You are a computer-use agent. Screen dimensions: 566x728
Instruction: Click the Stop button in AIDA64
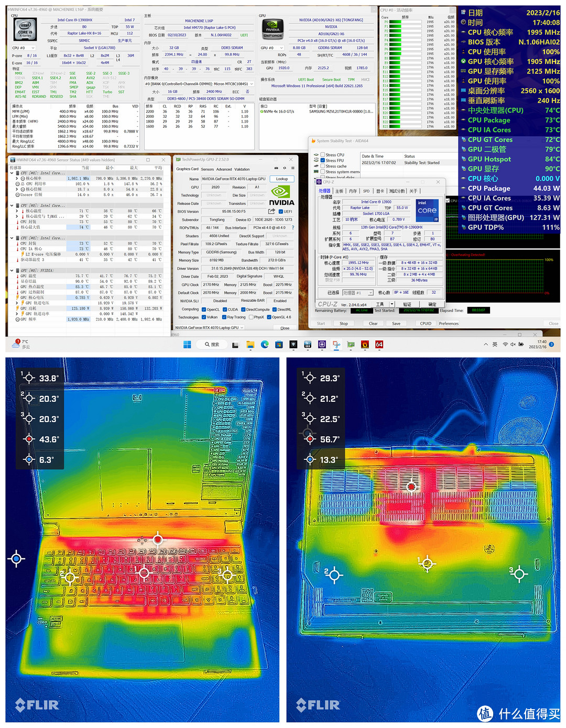coord(344,324)
